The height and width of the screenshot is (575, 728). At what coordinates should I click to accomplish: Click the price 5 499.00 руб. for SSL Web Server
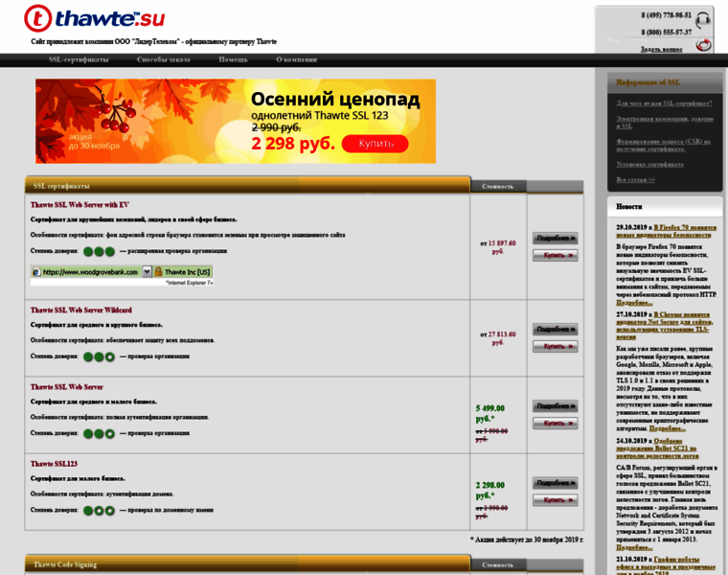pyautogui.click(x=489, y=413)
